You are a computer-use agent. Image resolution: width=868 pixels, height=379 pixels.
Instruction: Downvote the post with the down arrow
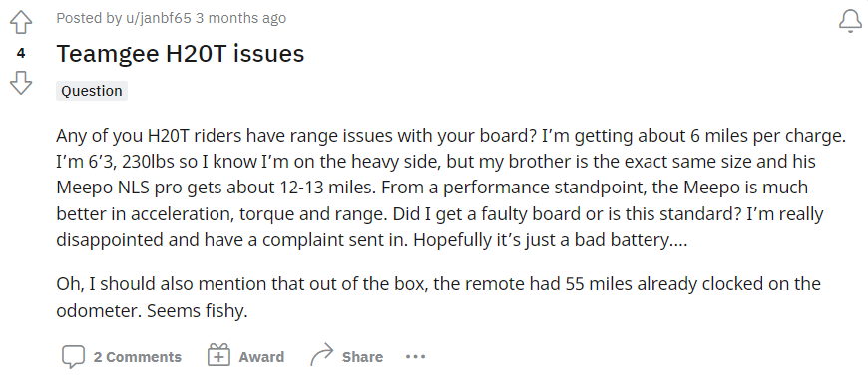(x=21, y=83)
